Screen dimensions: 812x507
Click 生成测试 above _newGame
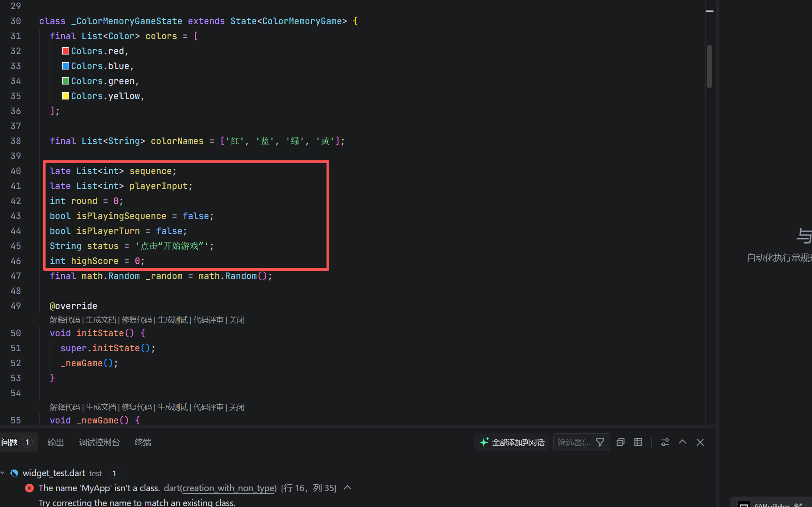[173, 407]
